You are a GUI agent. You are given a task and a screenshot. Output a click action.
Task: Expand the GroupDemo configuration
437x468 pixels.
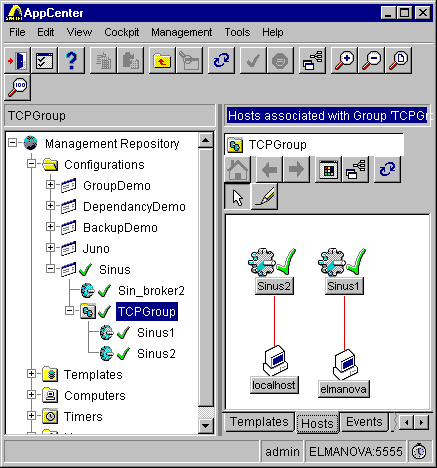(50, 185)
